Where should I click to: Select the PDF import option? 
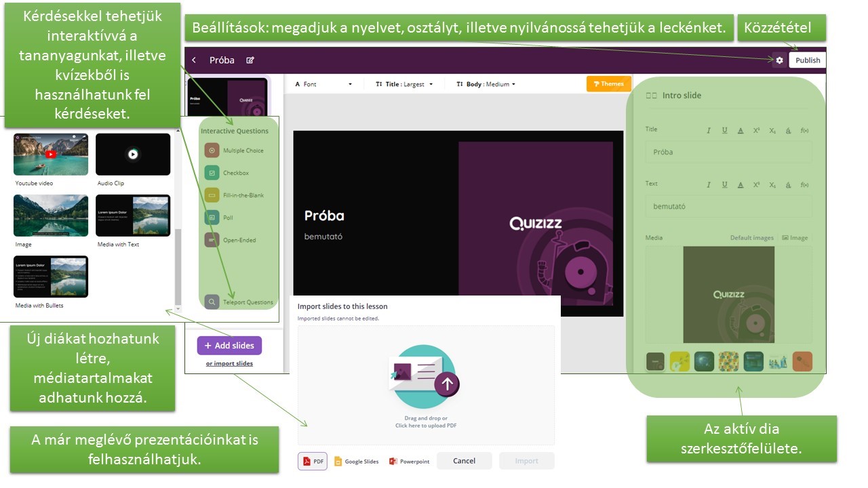coord(312,461)
